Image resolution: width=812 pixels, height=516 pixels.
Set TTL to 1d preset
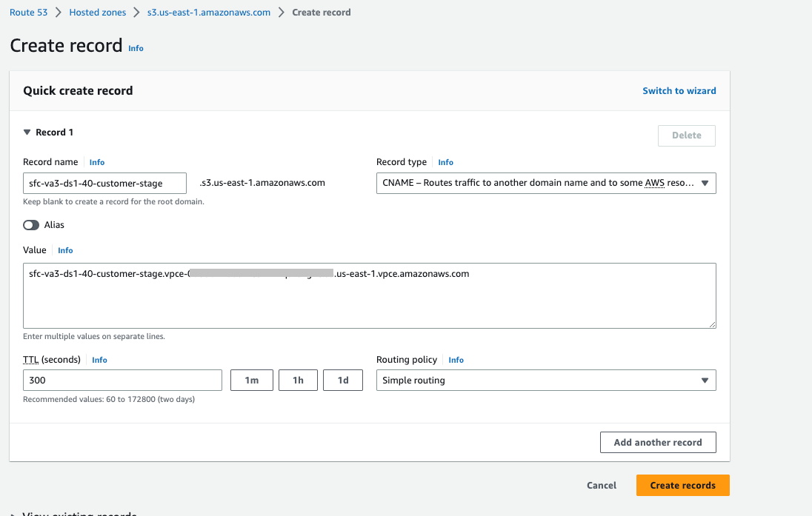pos(343,381)
